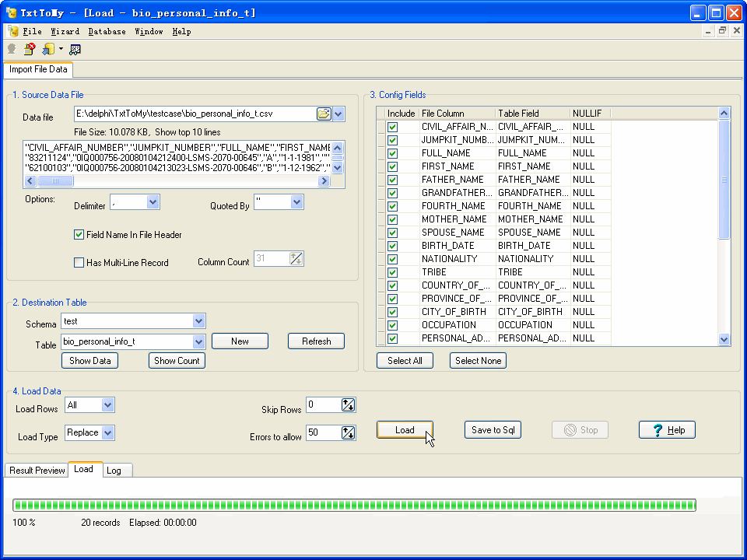Toggle Field Name In File Header checkbox

pyautogui.click(x=79, y=234)
